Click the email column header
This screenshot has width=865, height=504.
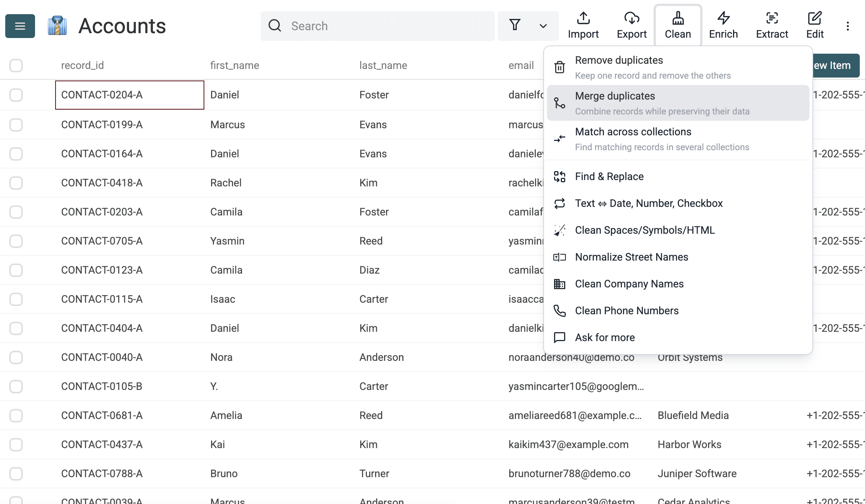(x=521, y=65)
